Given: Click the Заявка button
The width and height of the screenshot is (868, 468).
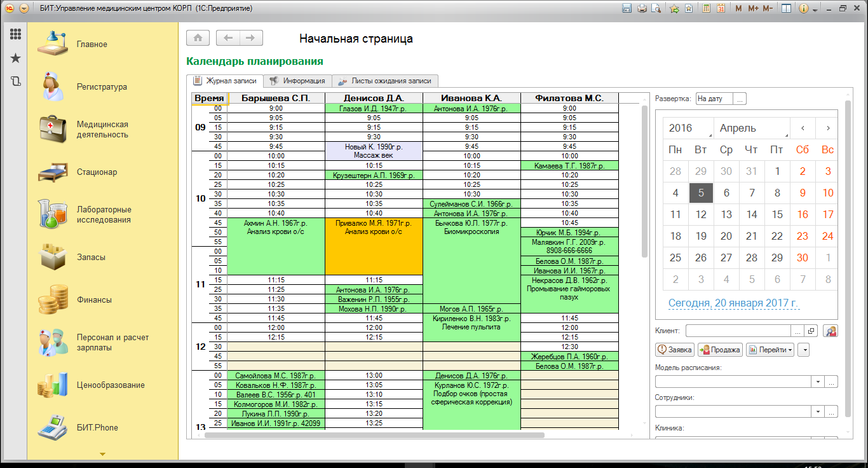Looking at the screenshot, I should point(674,350).
